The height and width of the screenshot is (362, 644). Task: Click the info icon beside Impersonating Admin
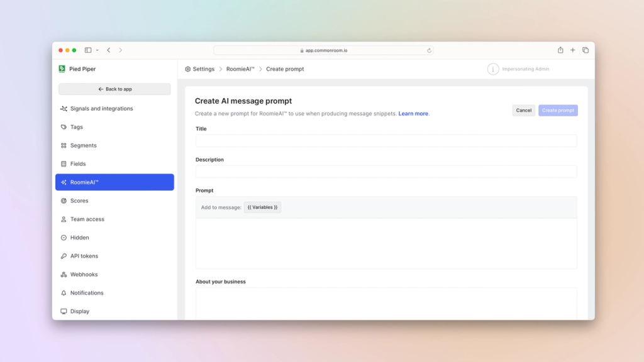[493, 69]
